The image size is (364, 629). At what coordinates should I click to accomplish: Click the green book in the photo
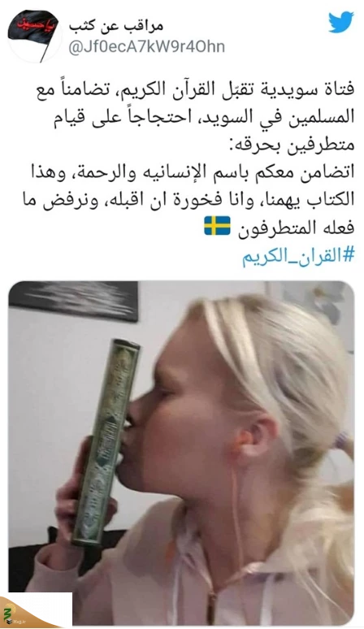(x=106, y=443)
